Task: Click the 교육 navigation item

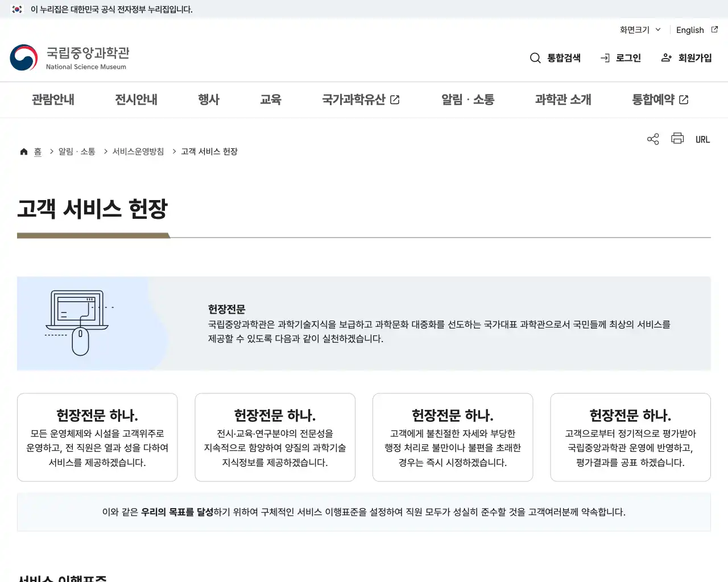Action: 270,99
